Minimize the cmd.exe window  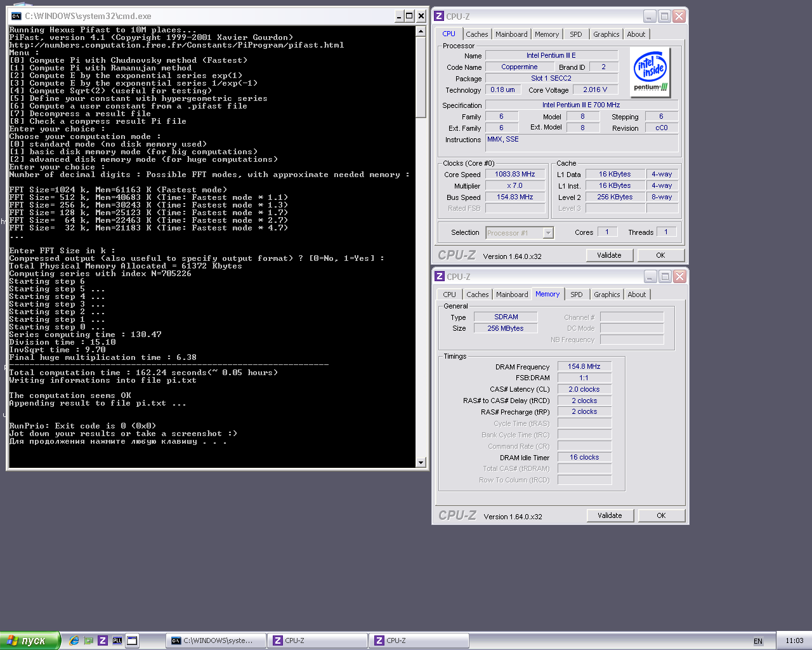[x=398, y=16]
